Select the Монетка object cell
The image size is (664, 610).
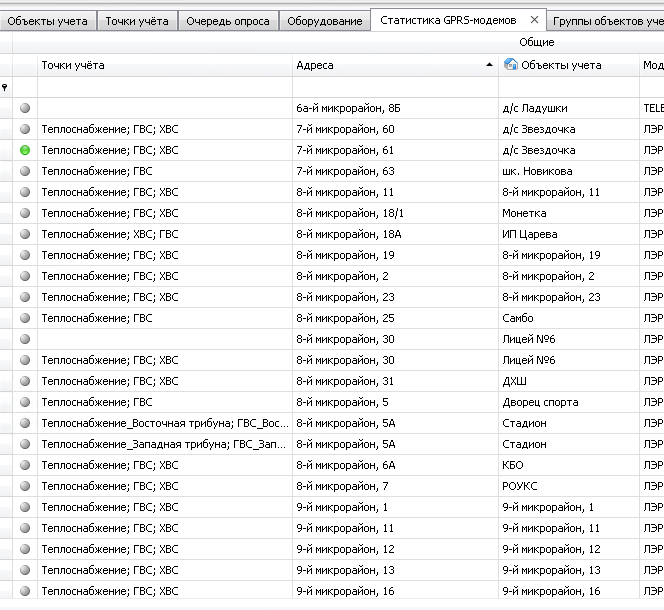[569, 213]
